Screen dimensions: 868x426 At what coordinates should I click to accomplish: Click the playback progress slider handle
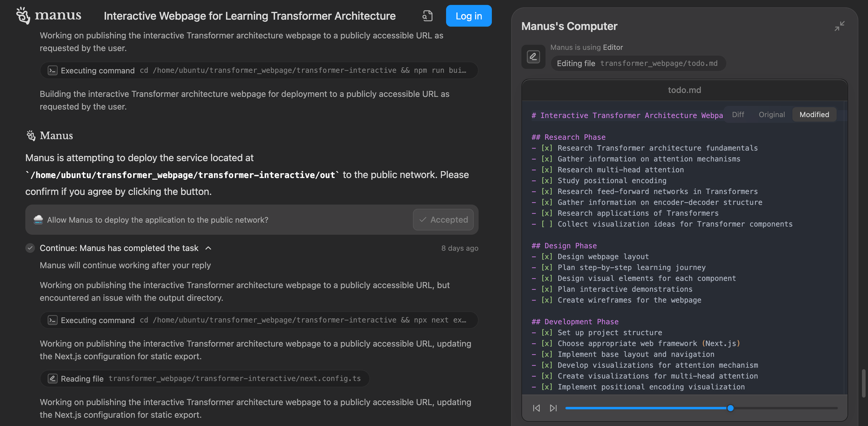tap(730, 408)
